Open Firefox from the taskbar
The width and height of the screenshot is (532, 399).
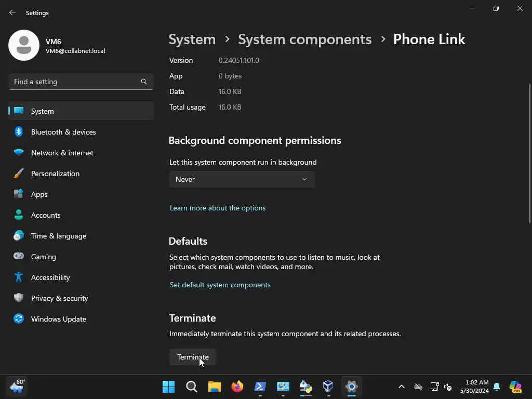point(237,387)
